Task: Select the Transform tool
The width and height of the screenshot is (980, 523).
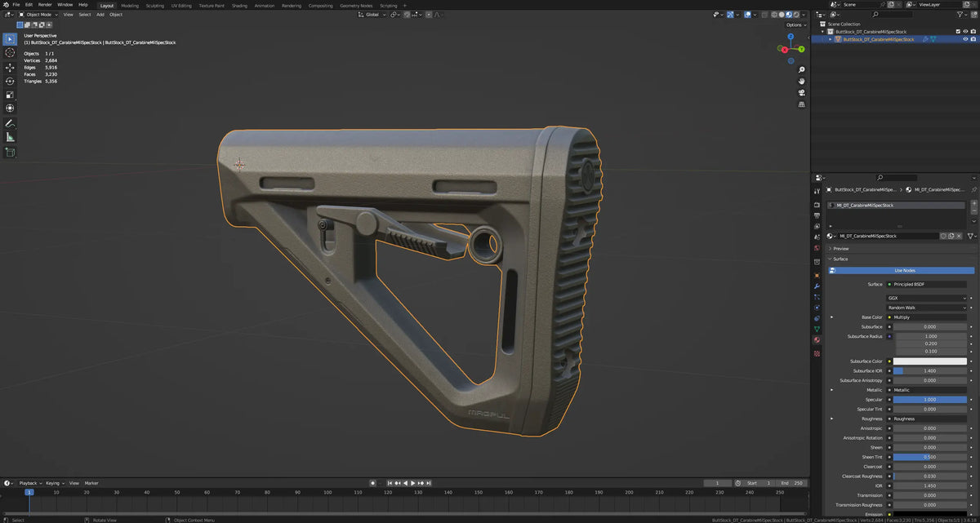Action: tap(10, 109)
